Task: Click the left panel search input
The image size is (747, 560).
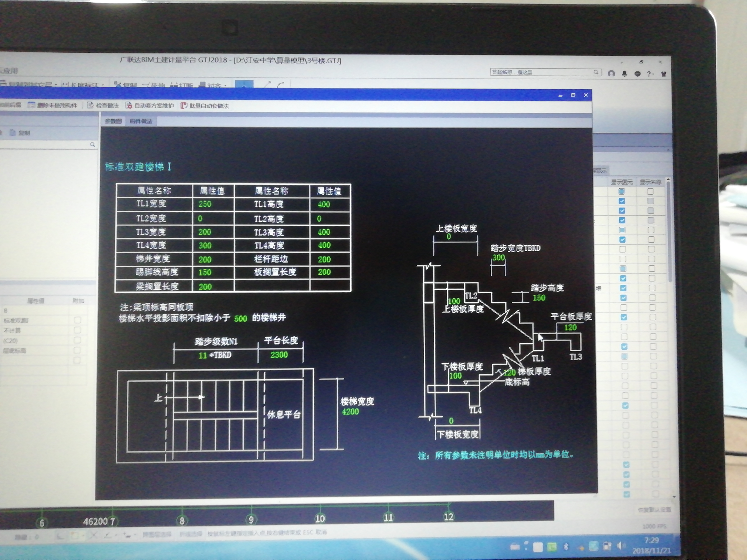Action: 45,144
